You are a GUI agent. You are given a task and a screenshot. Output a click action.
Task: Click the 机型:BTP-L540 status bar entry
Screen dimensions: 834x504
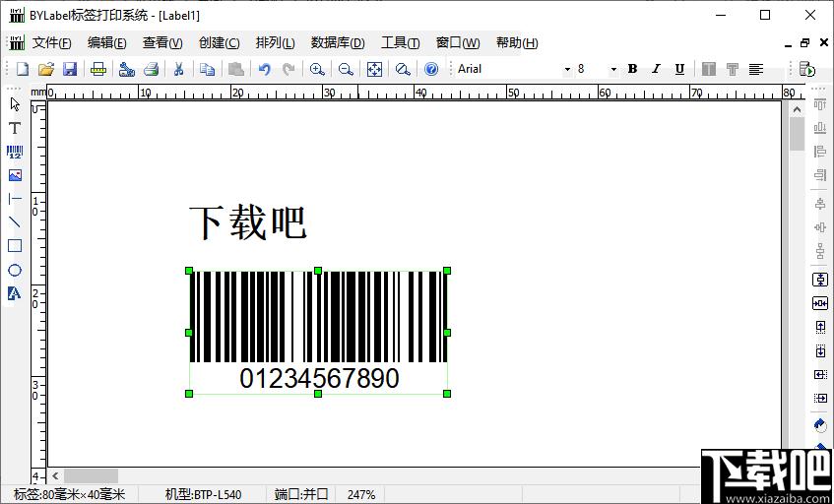pos(203,495)
